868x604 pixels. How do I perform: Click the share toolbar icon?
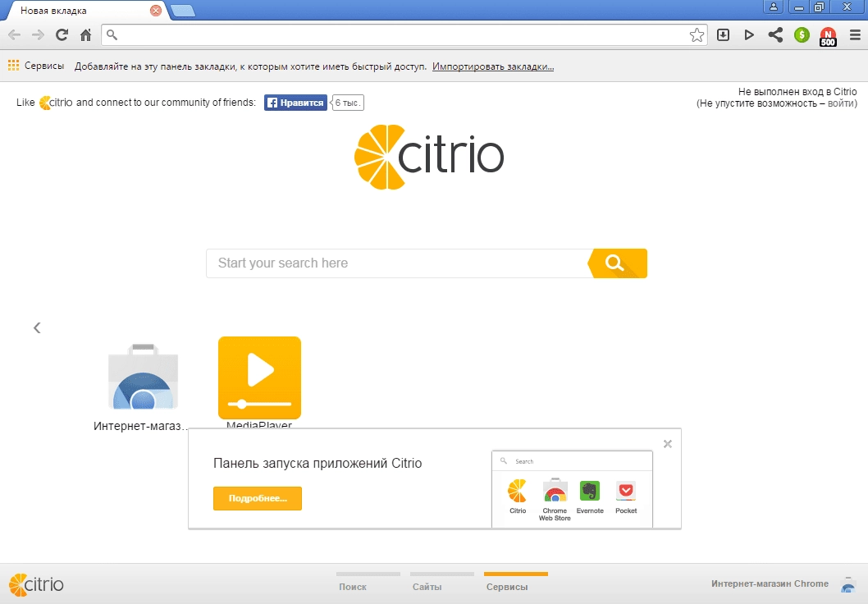(775, 35)
